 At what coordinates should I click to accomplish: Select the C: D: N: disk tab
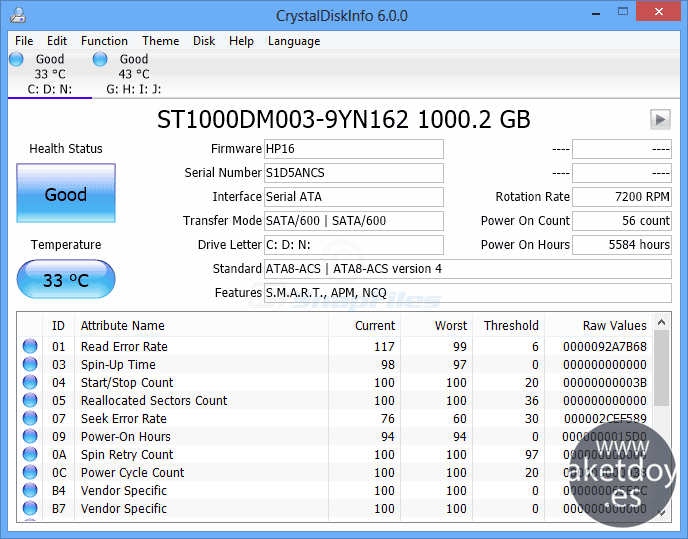coord(50,74)
